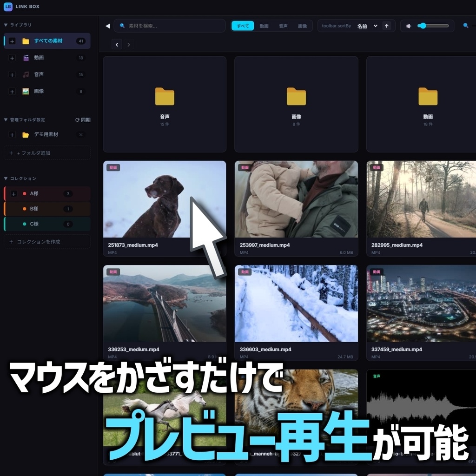Select the 336603_medium.mp4 snow thumbnail

click(296, 304)
